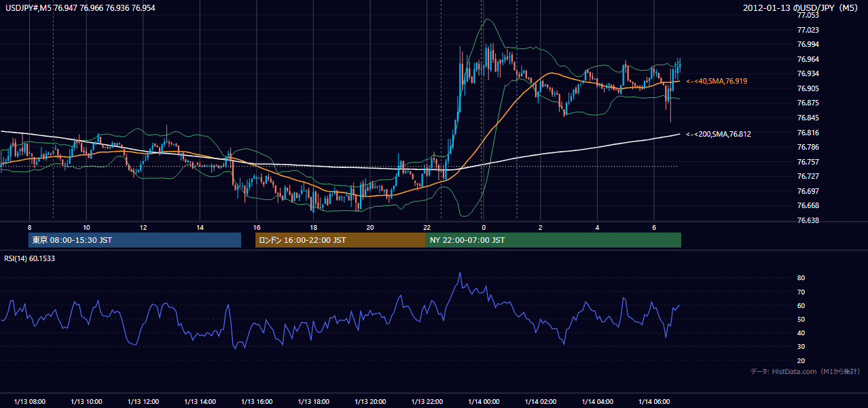Click hour tick 14 under the price chart
The image size is (868, 408).
(200, 227)
